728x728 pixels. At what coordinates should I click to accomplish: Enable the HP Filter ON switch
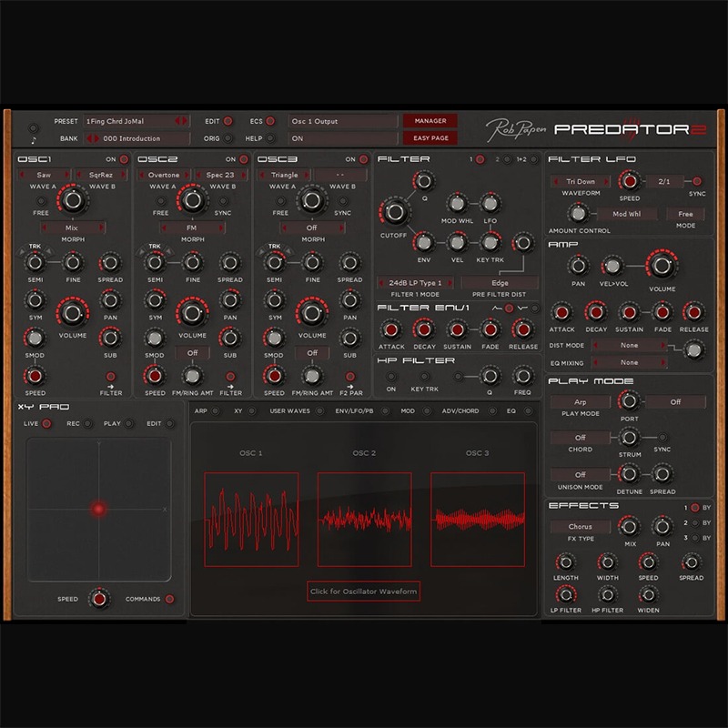(391, 376)
